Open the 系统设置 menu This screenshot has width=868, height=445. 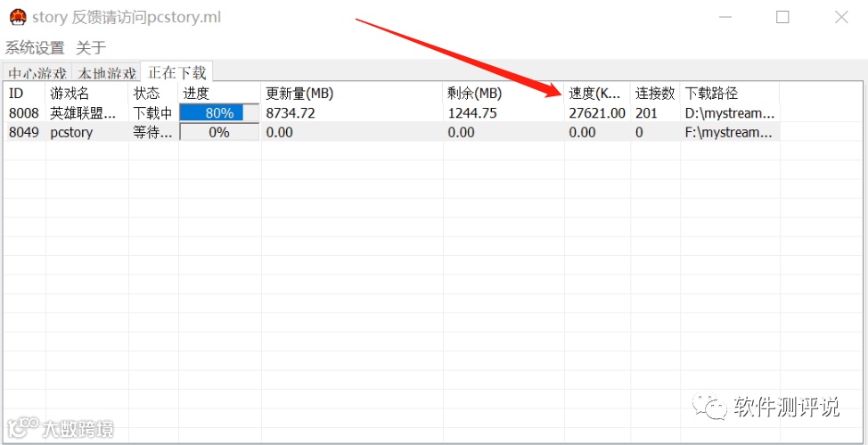(35, 47)
